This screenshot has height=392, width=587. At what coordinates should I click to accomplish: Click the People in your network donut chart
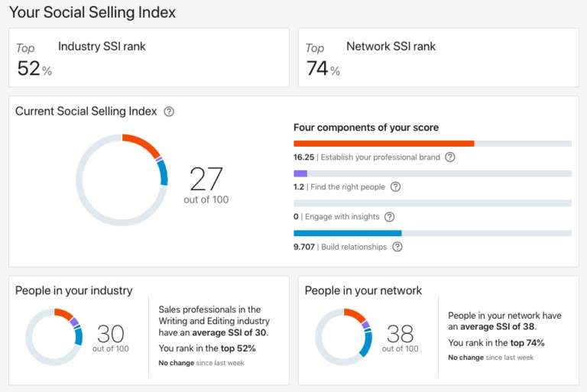[x=343, y=337]
